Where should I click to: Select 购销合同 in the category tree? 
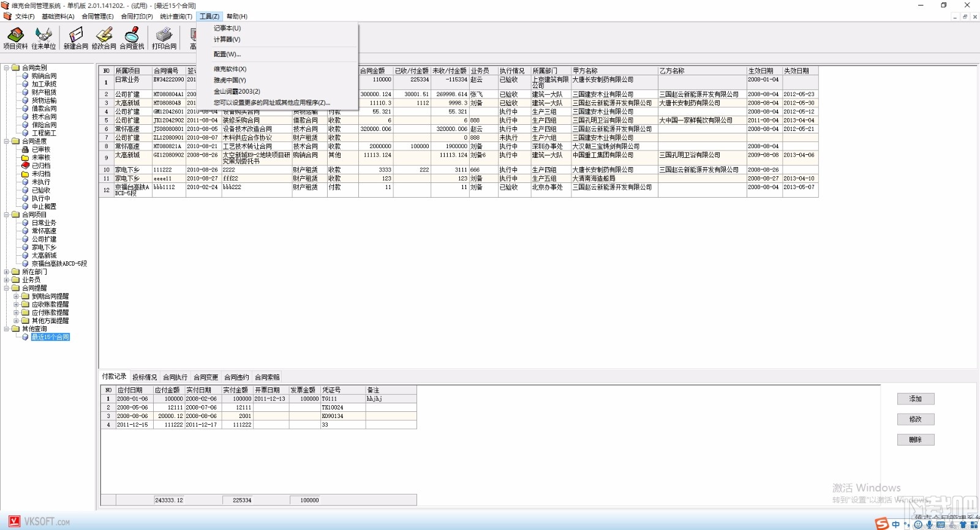coord(44,76)
